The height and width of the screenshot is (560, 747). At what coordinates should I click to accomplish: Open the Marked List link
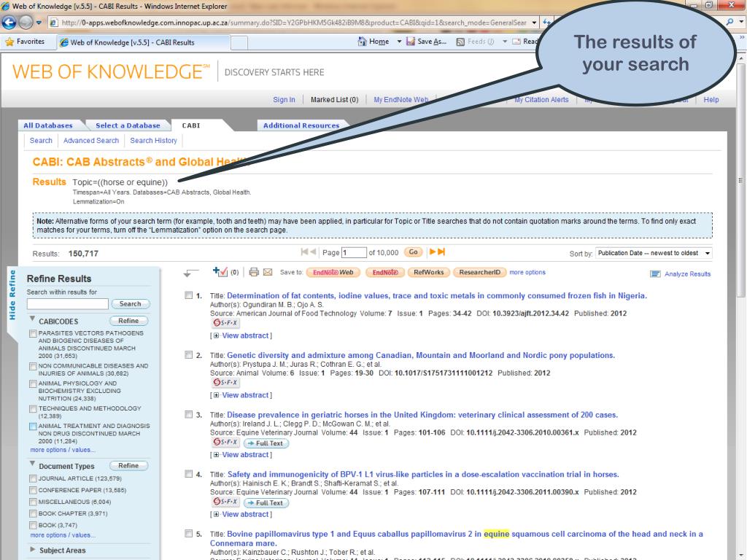[334, 99]
